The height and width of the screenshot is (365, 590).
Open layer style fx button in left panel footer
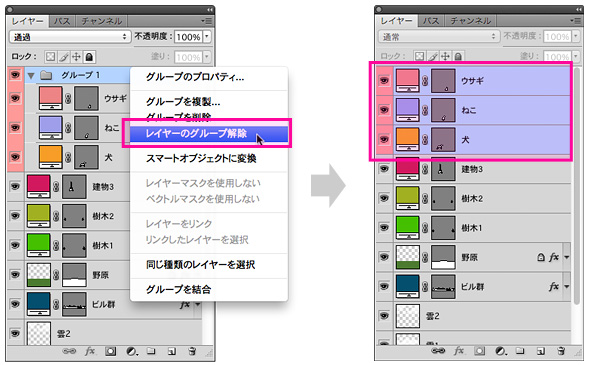click(x=90, y=351)
